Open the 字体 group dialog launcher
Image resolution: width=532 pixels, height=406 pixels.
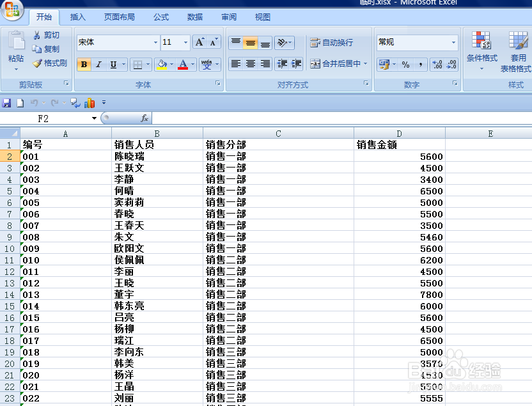tap(218, 83)
